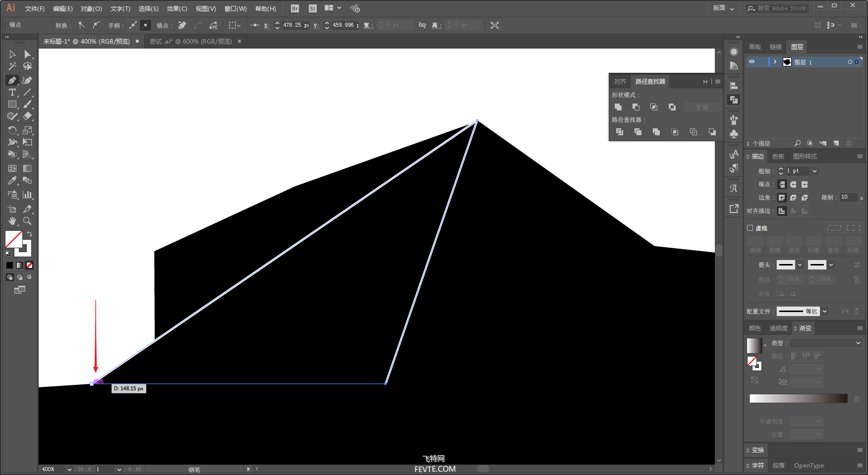Switch to the 透明度 panel tab
The image size is (868, 475).
pos(778,328)
